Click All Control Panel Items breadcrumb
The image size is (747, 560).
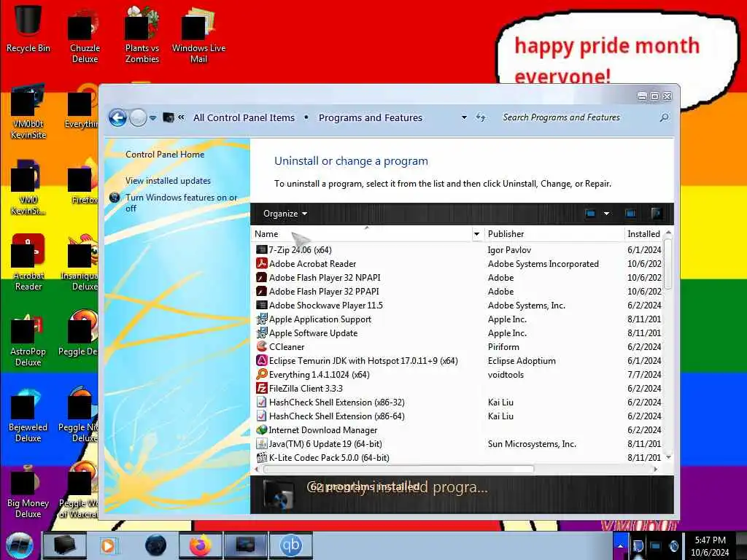point(244,117)
